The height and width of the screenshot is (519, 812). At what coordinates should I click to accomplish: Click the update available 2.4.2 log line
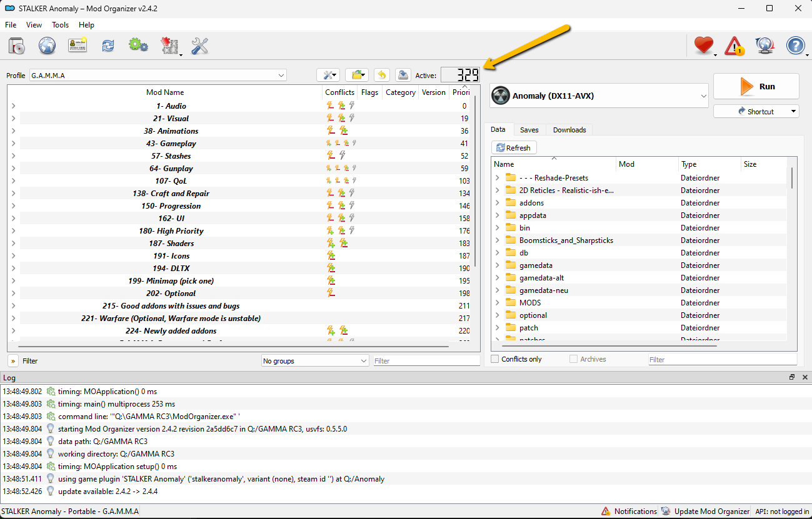108,492
